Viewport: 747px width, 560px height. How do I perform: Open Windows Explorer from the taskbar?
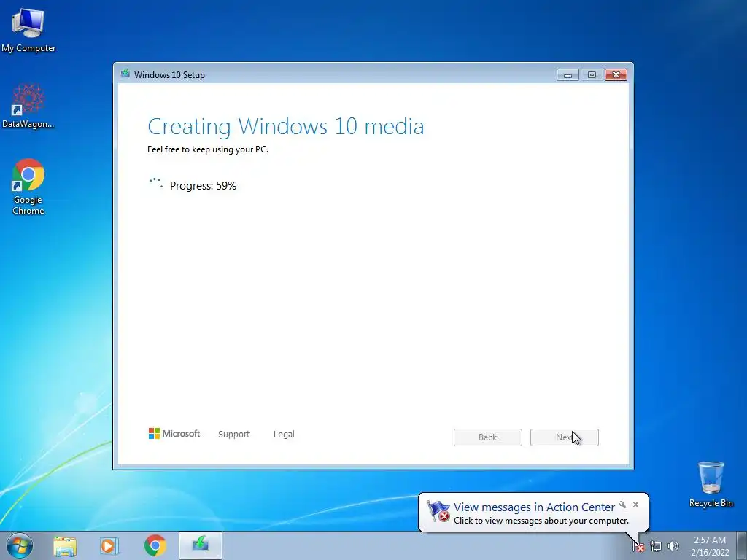[65, 545]
